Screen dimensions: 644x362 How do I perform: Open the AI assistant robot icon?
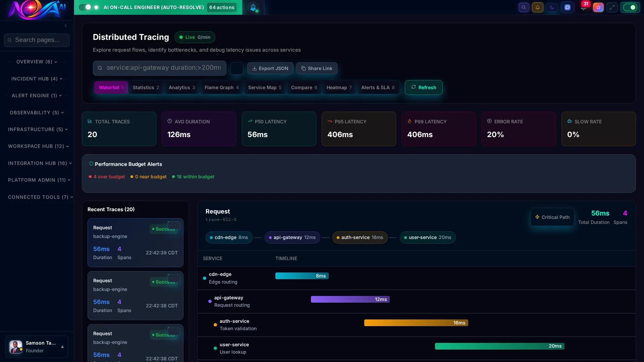[254, 7]
